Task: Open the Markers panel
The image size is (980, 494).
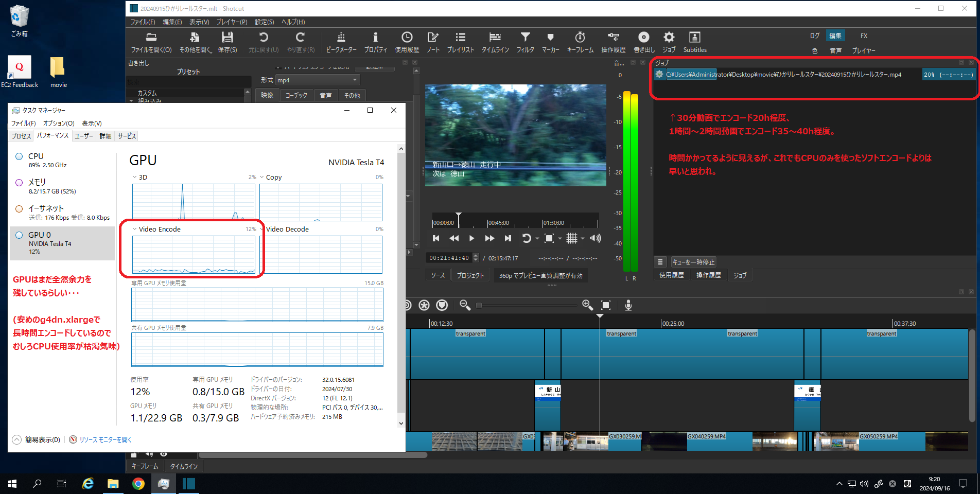Action: click(x=550, y=41)
